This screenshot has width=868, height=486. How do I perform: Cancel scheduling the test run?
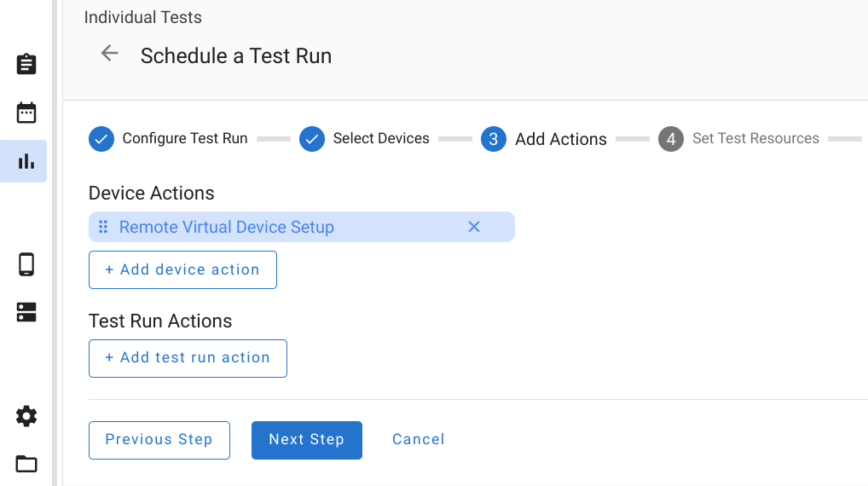pyautogui.click(x=418, y=440)
